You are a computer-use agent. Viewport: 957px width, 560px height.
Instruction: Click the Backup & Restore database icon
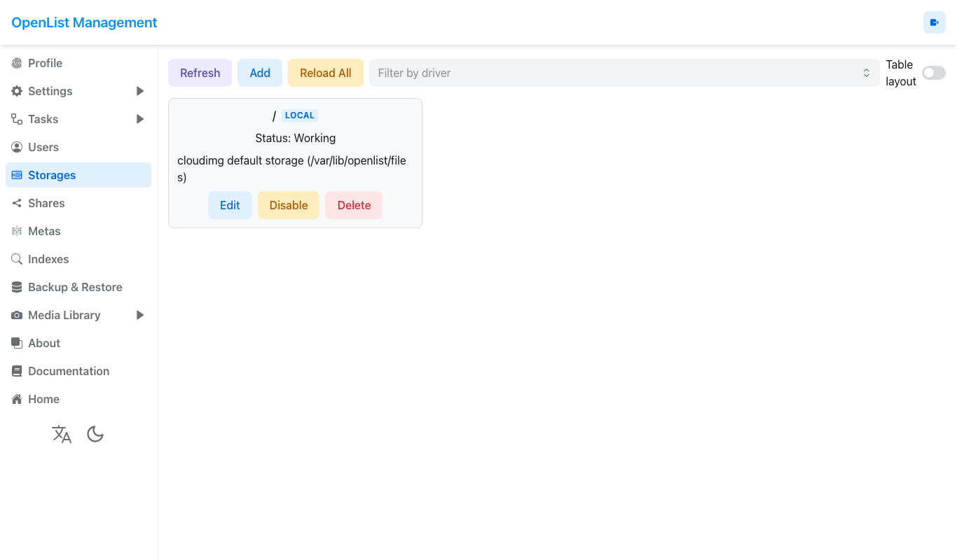[17, 287]
